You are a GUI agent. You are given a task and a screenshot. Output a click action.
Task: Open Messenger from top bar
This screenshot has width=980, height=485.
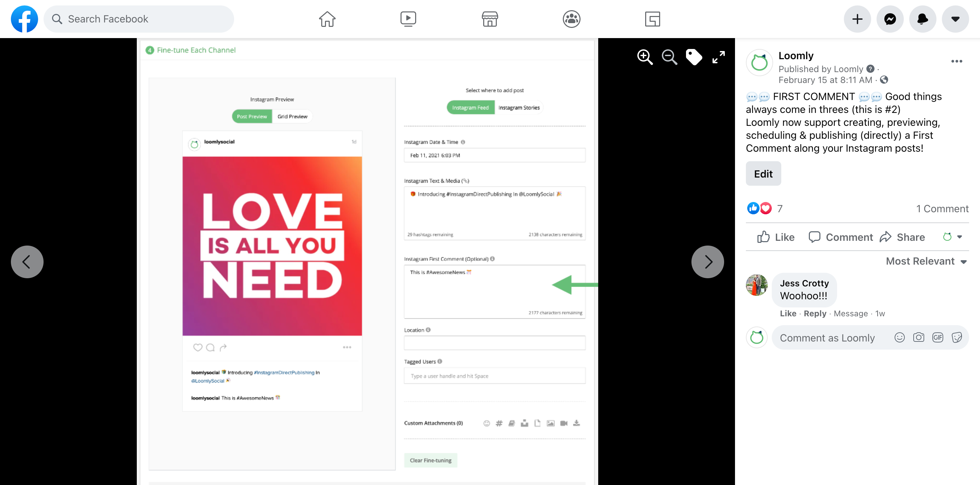tap(890, 19)
